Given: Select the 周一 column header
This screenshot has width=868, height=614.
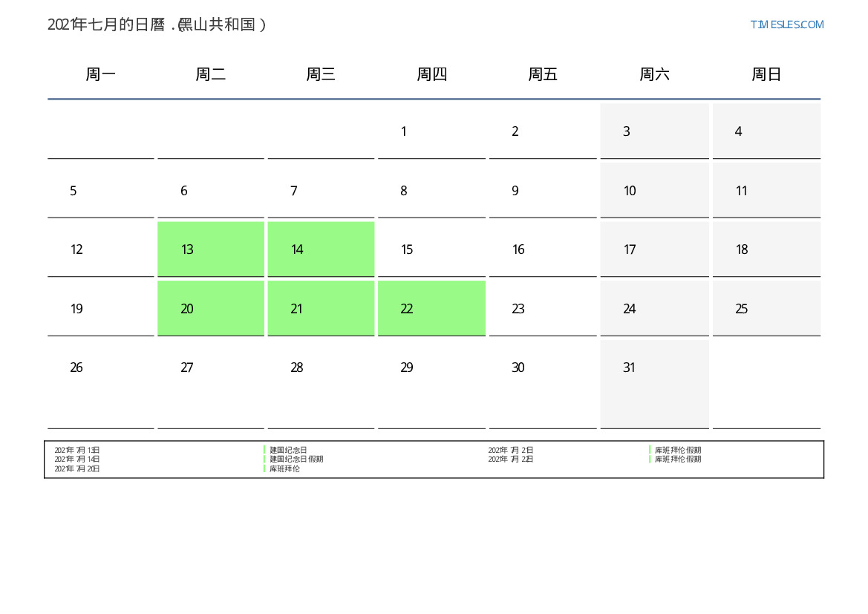Looking at the screenshot, I should pos(101,74).
